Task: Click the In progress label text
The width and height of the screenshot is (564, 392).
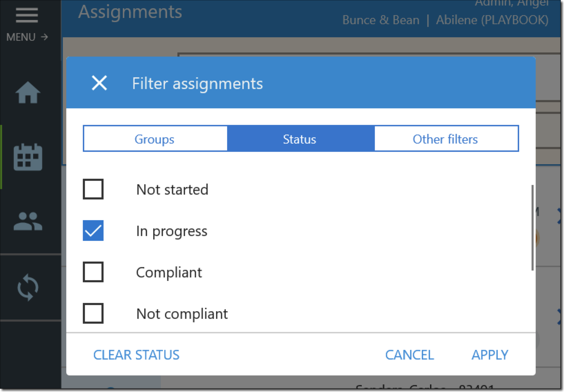Action: 172,231
